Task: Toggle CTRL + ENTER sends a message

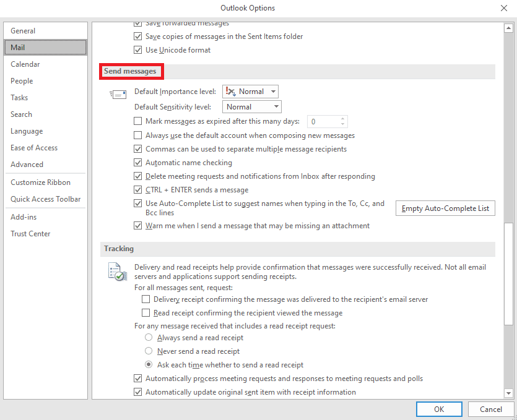Action: pyautogui.click(x=138, y=190)
